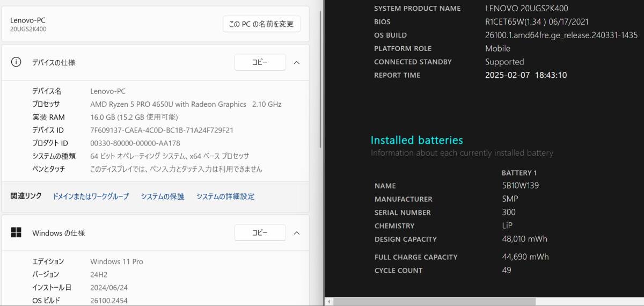Select the Platform Role value Mobile

coord(497,48)
